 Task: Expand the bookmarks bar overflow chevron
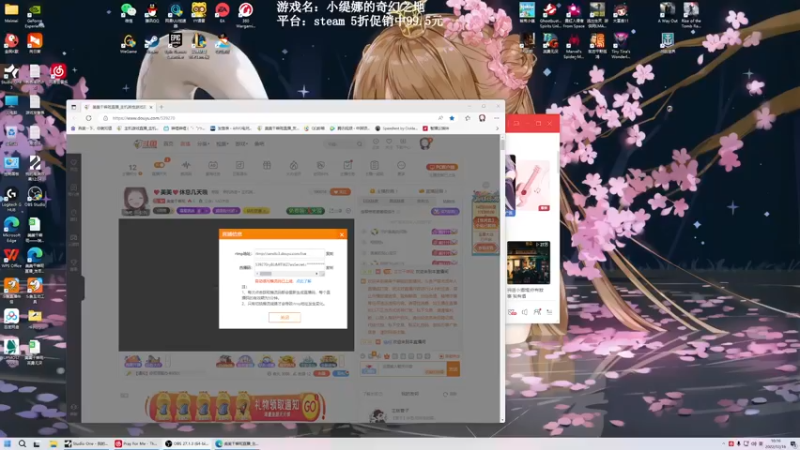tap(497, 129)
